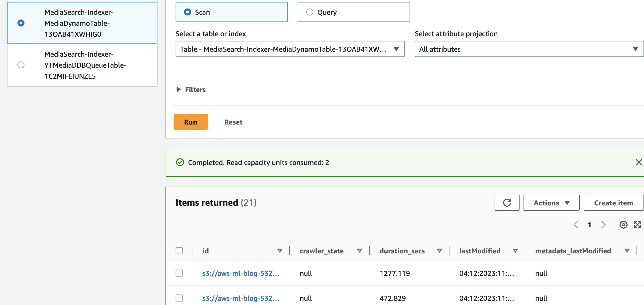Image resolution: width=644 pixels, height=305 pixels.
Task: Check the select-all items checkbox
Action: [x=179, y=251]
